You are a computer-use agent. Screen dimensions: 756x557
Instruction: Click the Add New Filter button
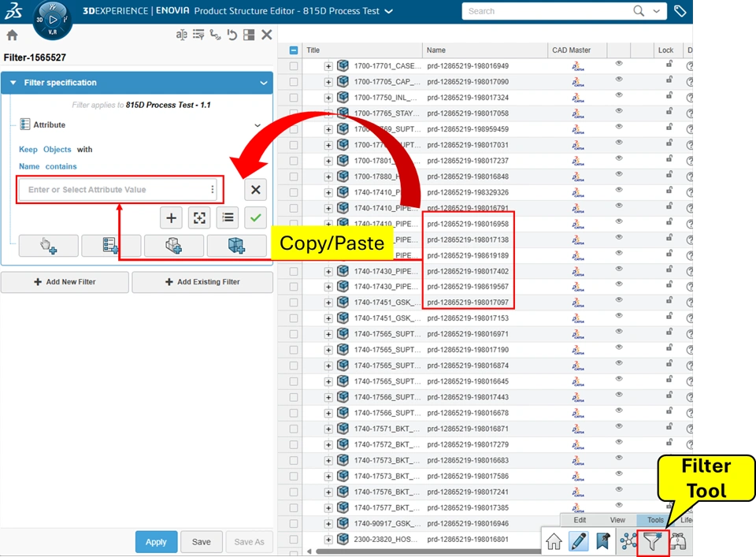[x=65, y=282]
